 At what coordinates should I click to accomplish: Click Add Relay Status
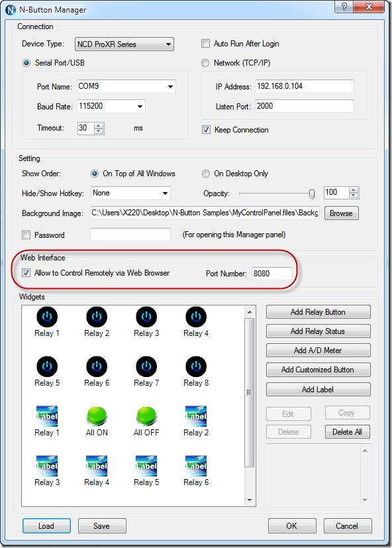(318, 331)
